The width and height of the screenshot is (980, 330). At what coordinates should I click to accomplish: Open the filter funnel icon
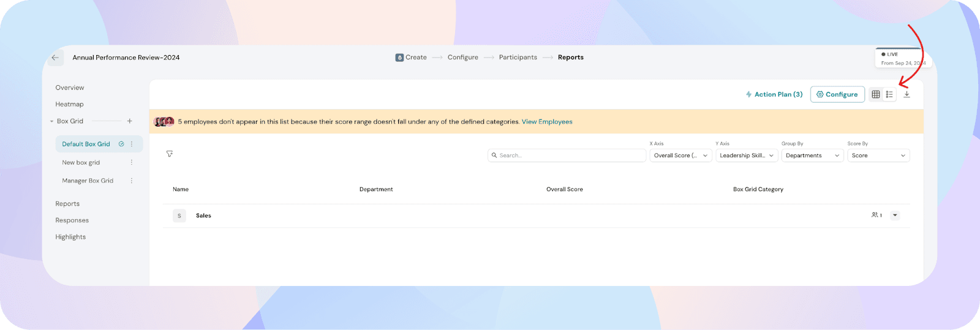coord(170,154)
